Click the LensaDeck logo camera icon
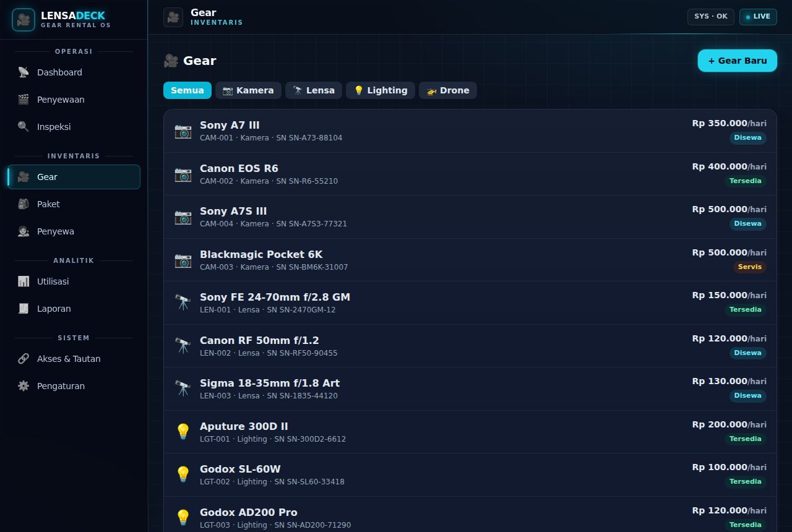This screenshot has width=792, height=532. tap(24, 20)
